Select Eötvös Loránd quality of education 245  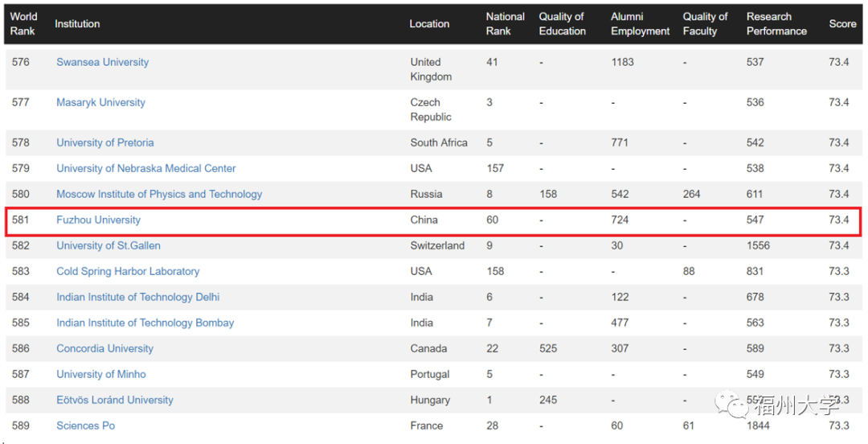click(548, 400)
